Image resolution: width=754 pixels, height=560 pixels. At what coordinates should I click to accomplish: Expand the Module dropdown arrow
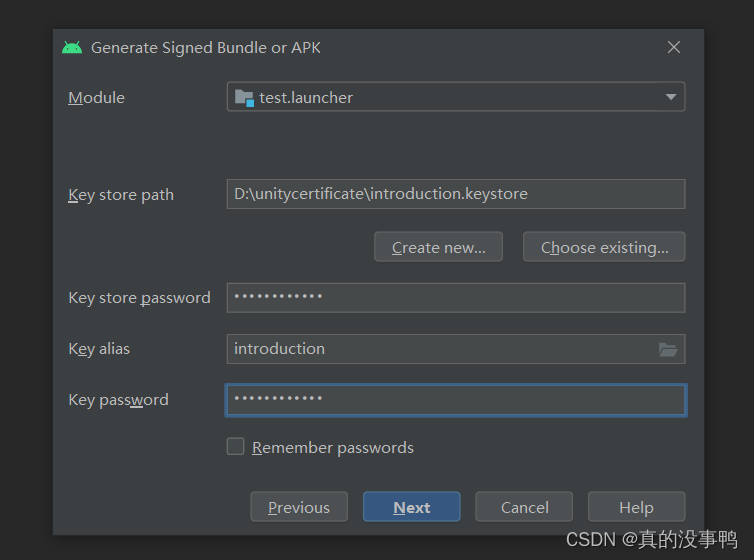pyautogui.click(x=671, y=97)
